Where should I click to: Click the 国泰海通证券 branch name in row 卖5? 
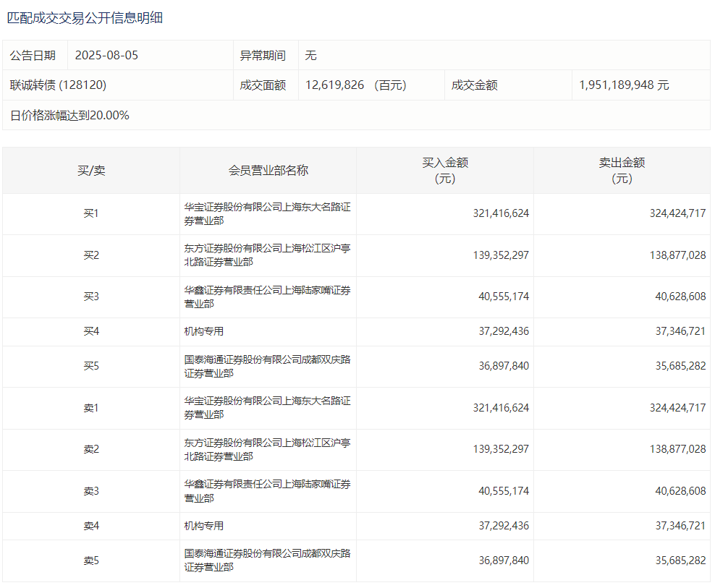coord(267,561)
